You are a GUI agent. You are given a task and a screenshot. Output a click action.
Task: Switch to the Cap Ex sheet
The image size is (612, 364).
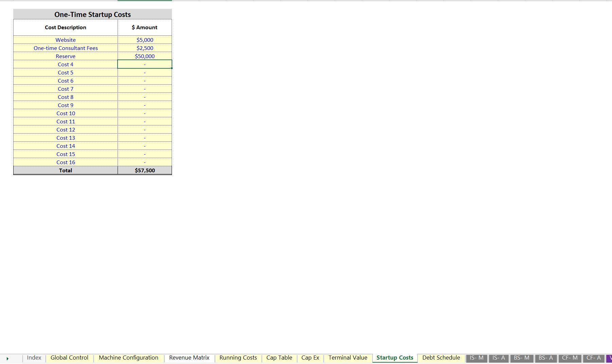pos(310,358)
